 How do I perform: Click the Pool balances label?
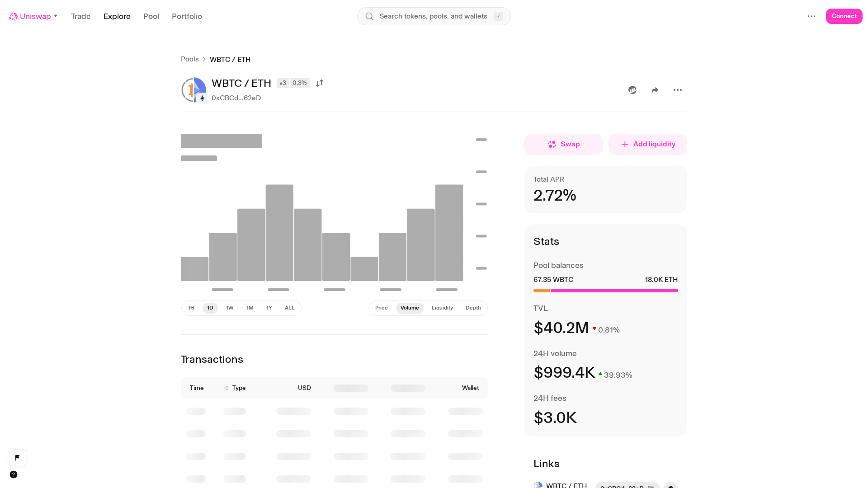pyautogui.click(x=558, y=265)
